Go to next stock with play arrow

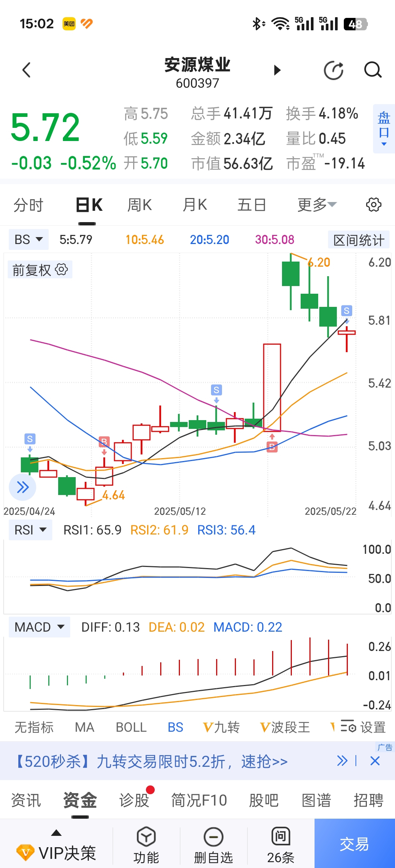point(277,70)
